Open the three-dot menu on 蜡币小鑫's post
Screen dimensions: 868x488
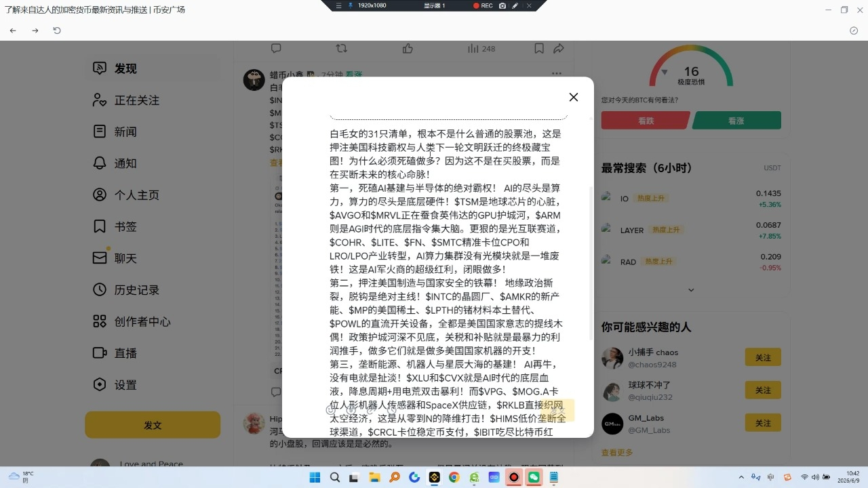tap(557, 74)
